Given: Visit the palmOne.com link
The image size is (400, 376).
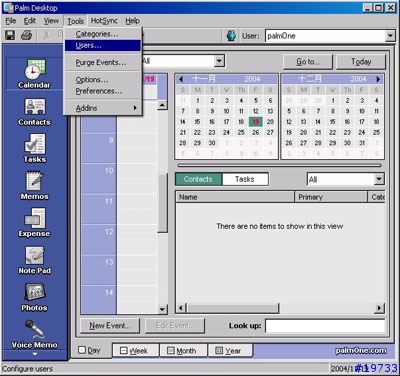Looking at the screenshot, I should [361, 351].
